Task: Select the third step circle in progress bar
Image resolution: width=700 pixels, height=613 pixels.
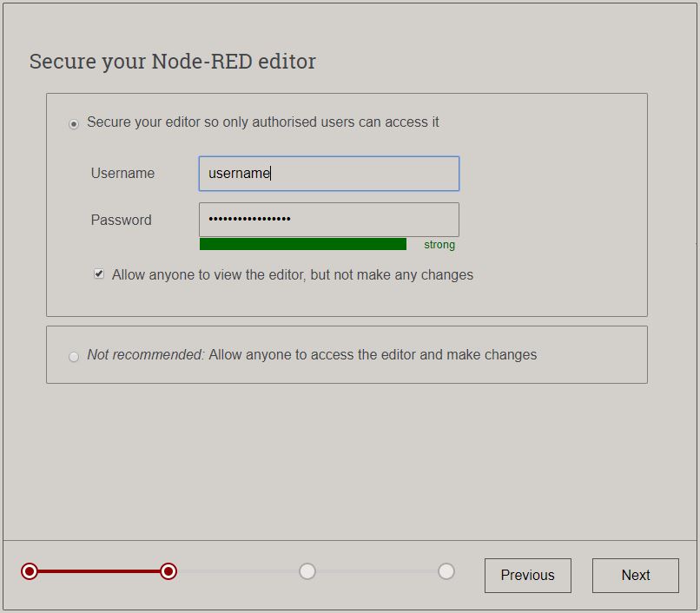Action: tap(307, 571)
